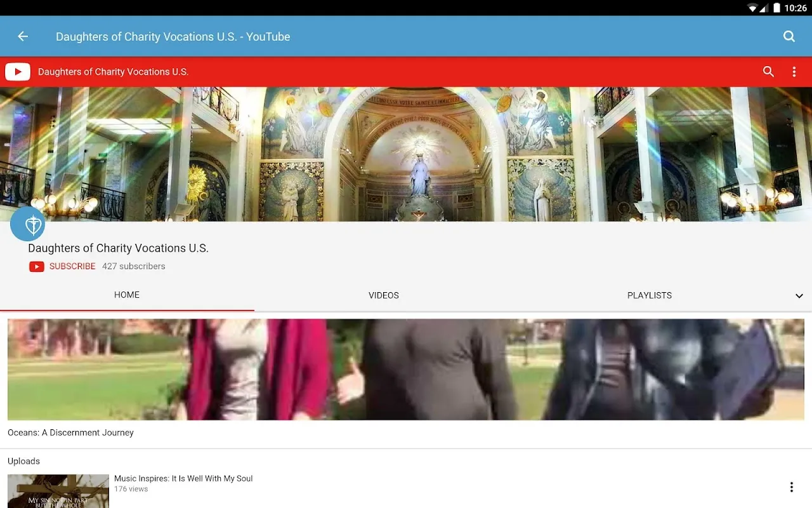Open Music Inspires: It Is Well With My Soul

coord(183,479)
